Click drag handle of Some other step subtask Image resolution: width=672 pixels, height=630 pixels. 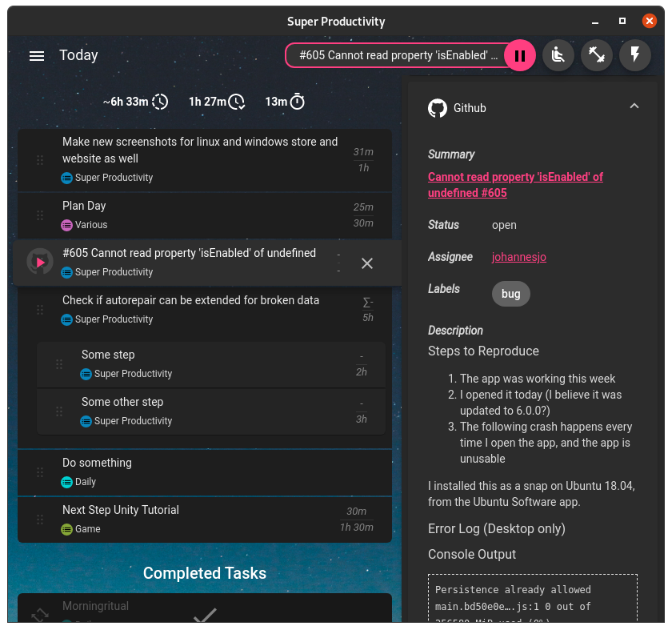click(x=59, y=411)
